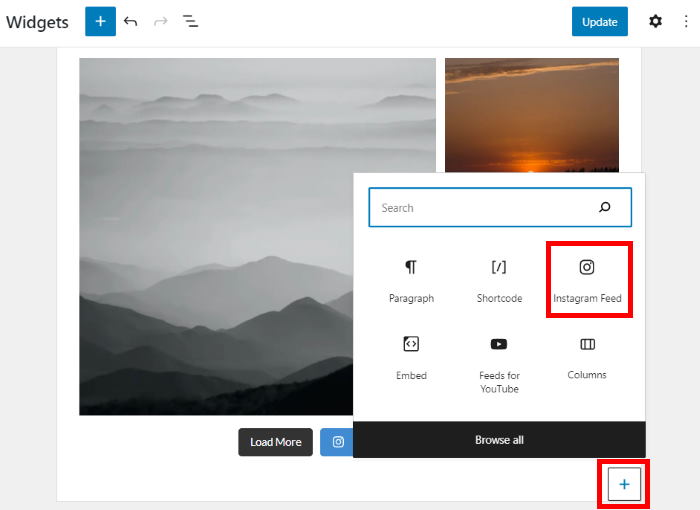The width and height of the screenshot is (700, 510).
Task: Click the magnifier search icon
Action: click(604, 207)
